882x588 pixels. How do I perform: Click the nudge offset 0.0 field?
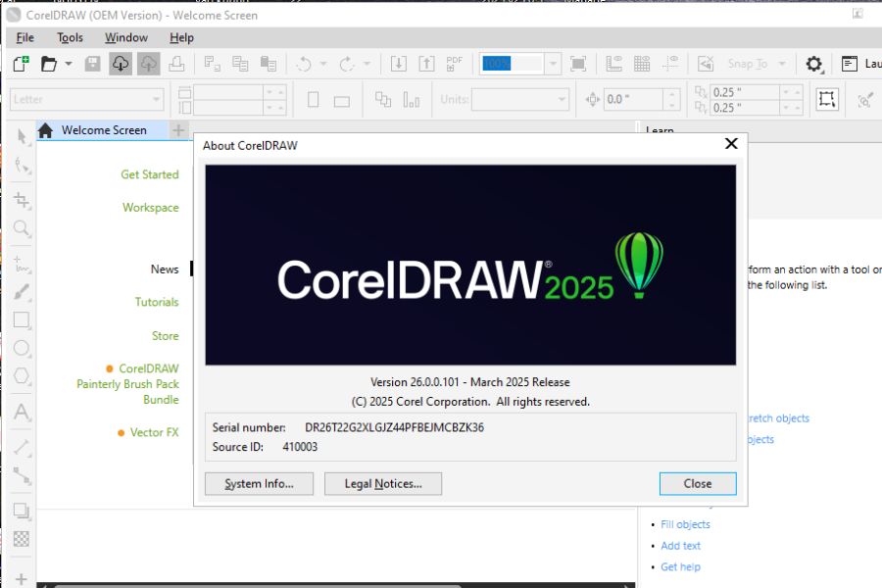click(633, 100)
